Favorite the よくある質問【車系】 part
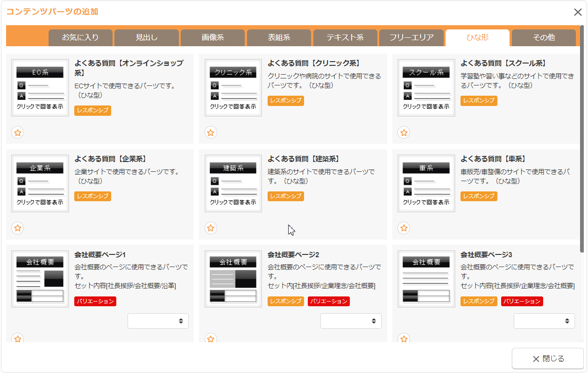588x373 pixels. (x=404, y=228)
